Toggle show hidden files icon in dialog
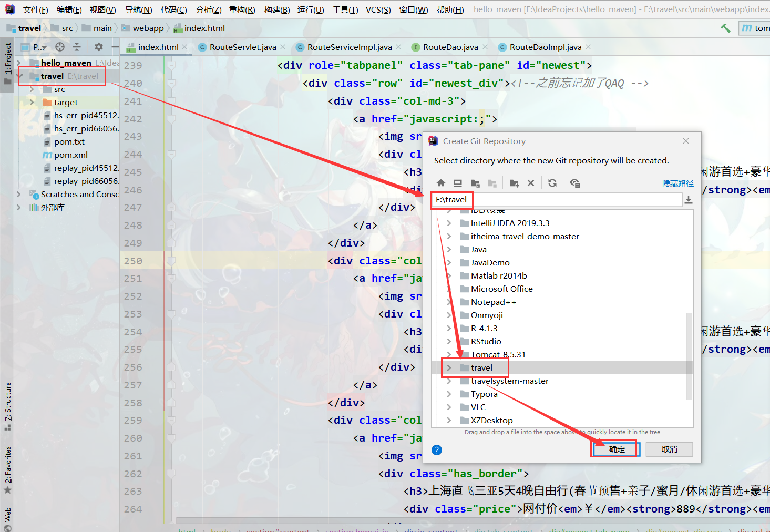 click(574, 183)
